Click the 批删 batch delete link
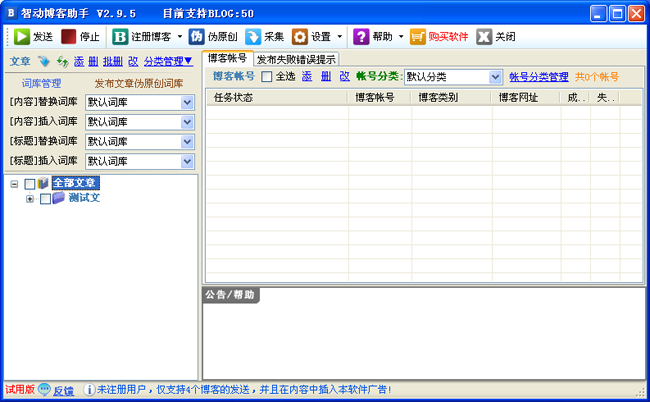This screenshot has width=650, height=402. (113, 62)
